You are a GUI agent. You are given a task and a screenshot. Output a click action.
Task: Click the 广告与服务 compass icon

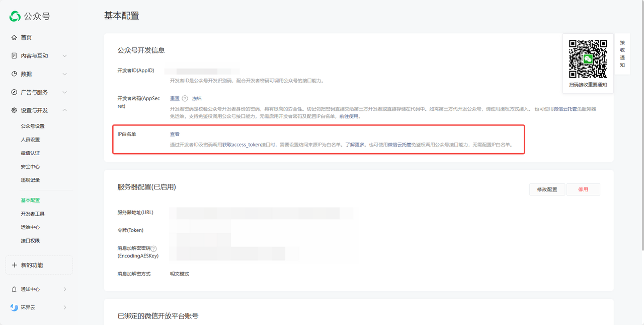point(14,92)
